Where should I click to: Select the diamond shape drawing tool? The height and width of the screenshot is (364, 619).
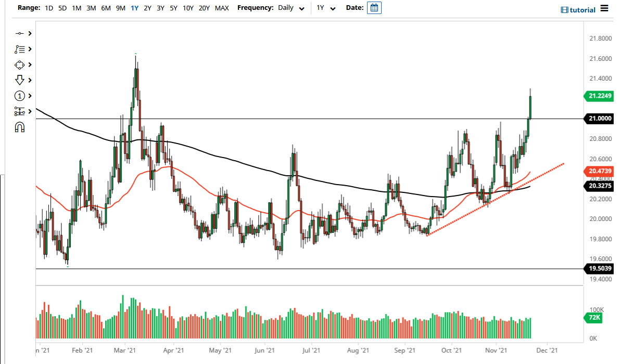(x=19, y=64)
